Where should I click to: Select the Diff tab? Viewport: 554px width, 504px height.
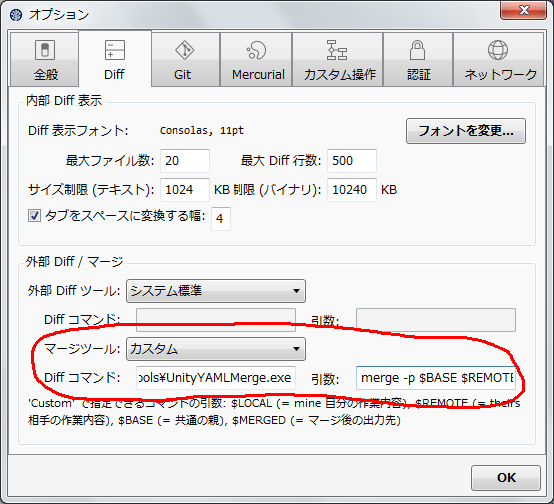(x=115, y=59)
